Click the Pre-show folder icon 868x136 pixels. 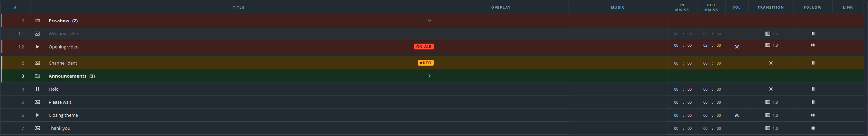click(x=37, y=21)
